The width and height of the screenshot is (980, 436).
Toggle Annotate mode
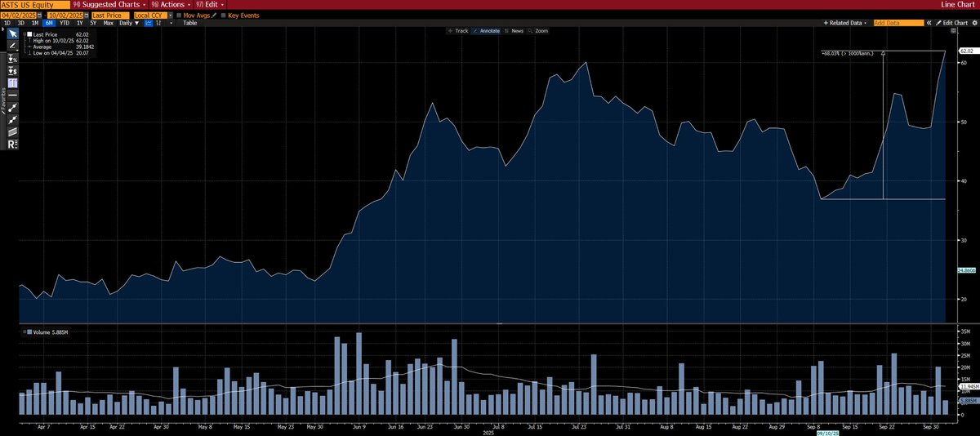487,31
